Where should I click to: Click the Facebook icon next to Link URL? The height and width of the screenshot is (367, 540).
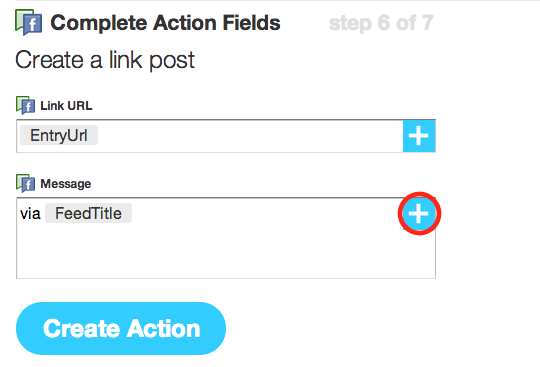[25, 105]
